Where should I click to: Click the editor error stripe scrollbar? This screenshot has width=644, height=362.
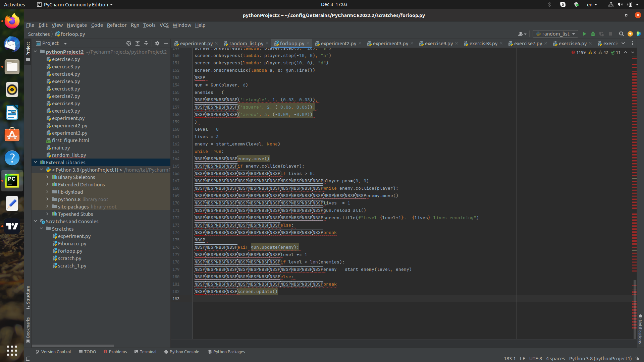point(634,168)
